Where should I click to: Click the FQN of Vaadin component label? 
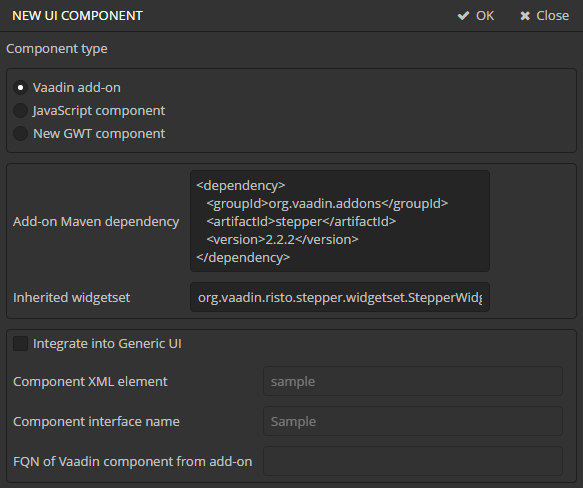coord(132,462)
